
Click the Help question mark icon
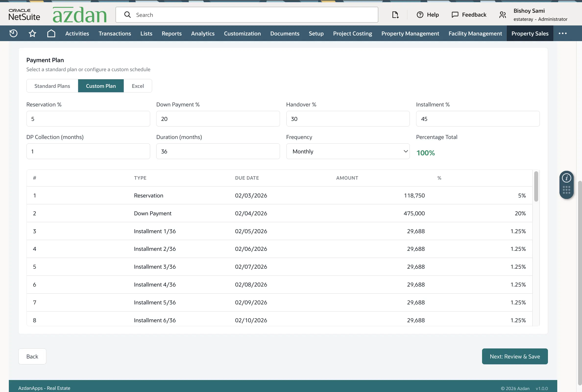(x=420, y=15)
